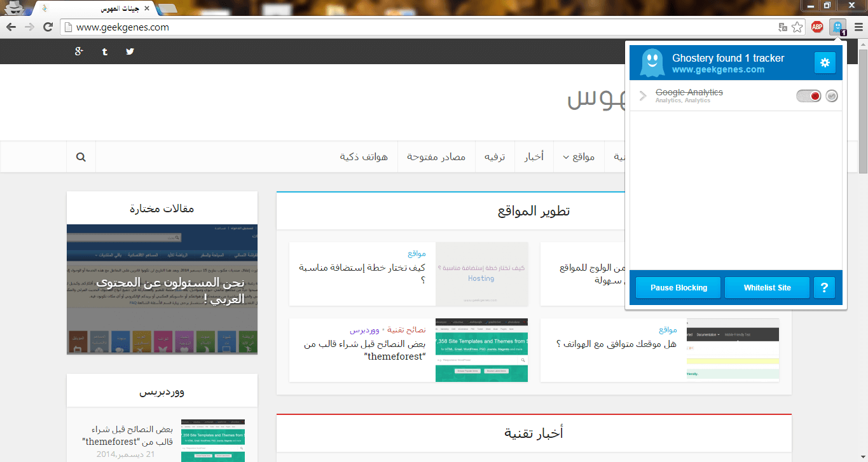Click the Ghostery extension icon in toolbar
868x462 pixels.
(x=838, y=27)
